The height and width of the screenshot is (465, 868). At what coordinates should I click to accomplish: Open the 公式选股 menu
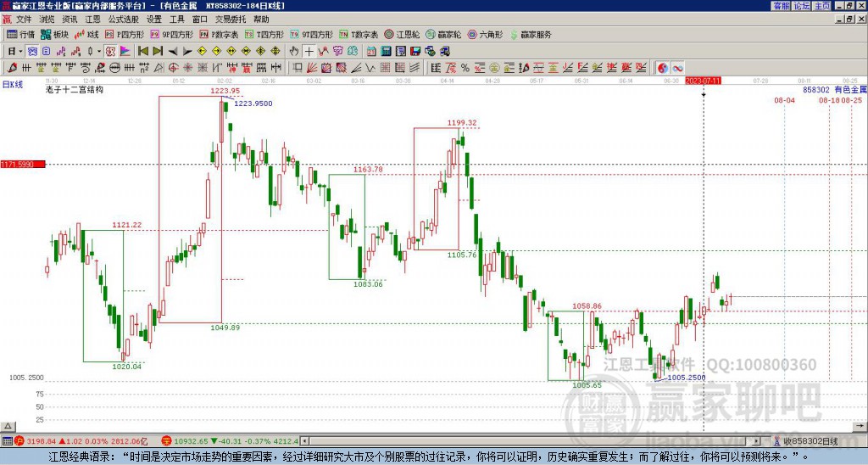tap(124, 20)
